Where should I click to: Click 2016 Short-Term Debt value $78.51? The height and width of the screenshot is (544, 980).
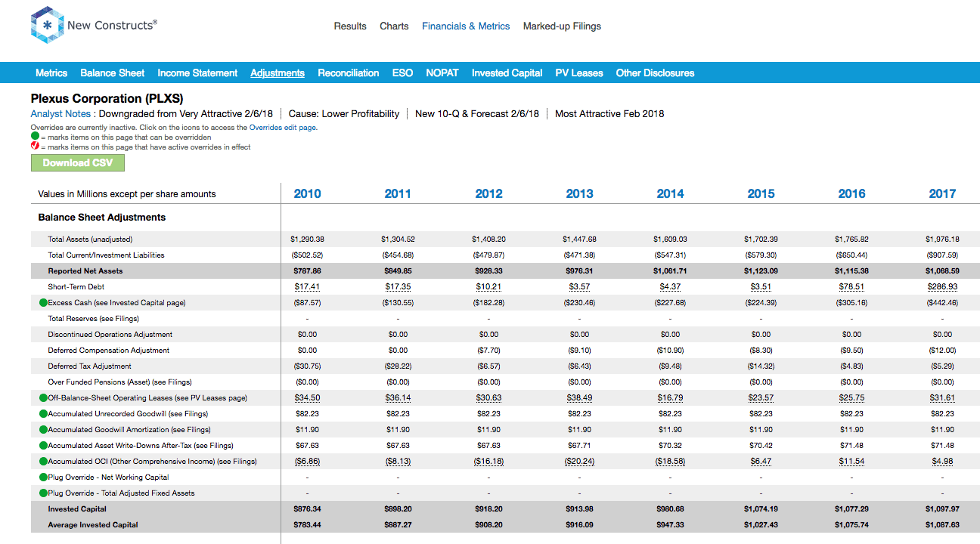coord(851,287)
